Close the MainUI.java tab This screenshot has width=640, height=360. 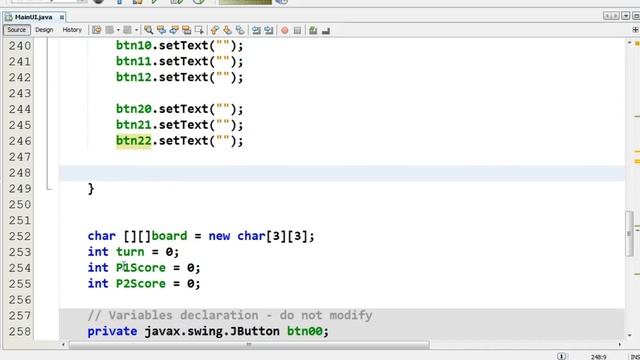tap(62, 17)
